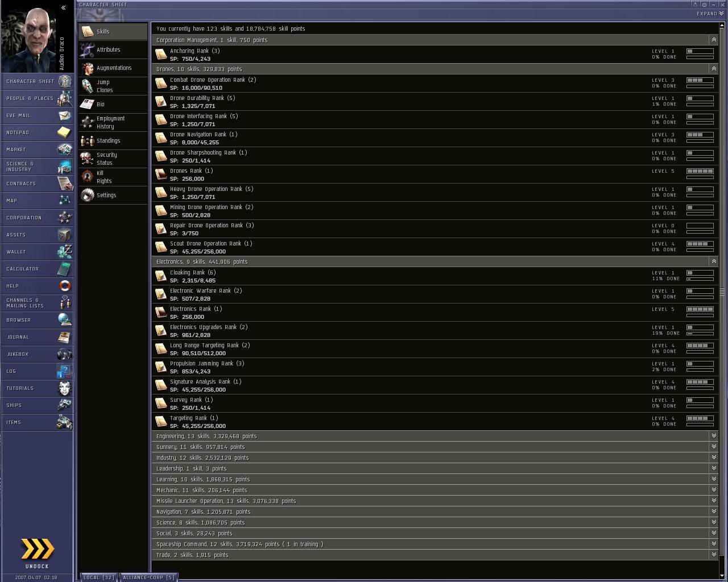Click the Expand button in window header
Screen dimensions: 728x582
pos(710,14)
